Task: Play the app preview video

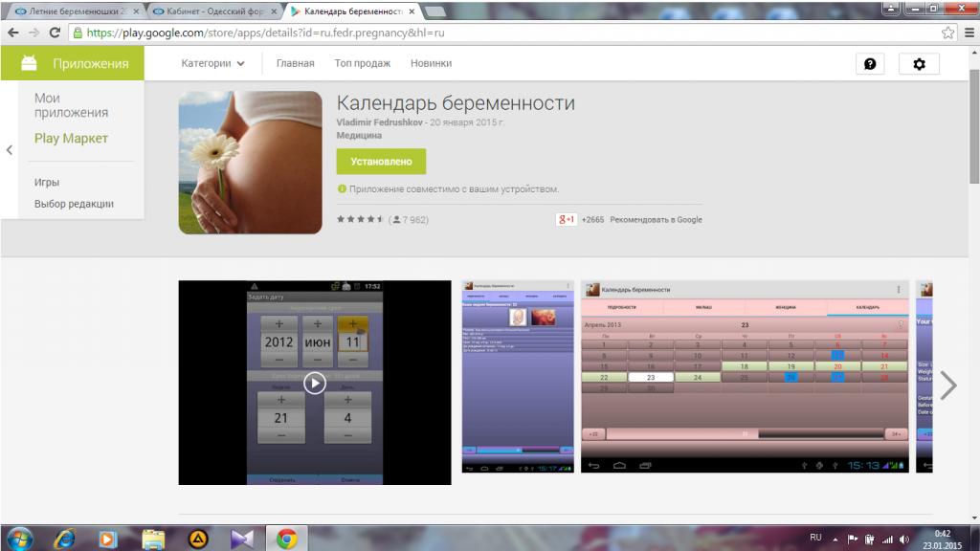Action: [x=315, y=383]
